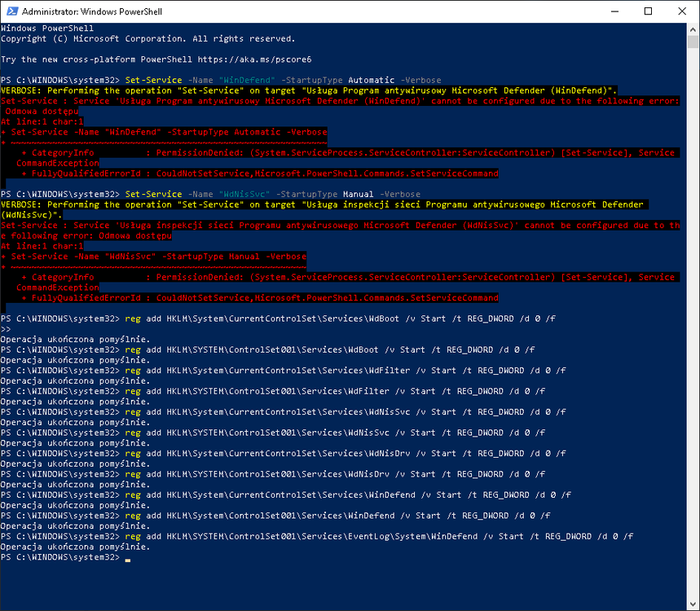The height and width of the screenshot is (611, 700).
Task: Maximize the PowerShell window
Action: (x=648, y=11)
